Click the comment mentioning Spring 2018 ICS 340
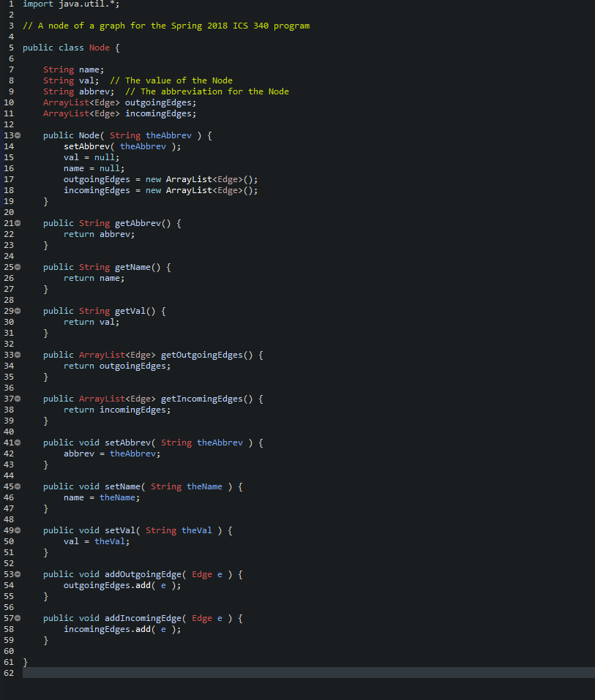 point(166,26)
